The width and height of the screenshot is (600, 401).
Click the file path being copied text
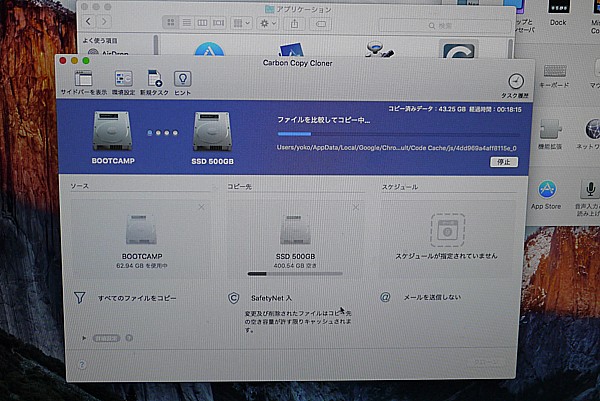(x=396, y=148)
